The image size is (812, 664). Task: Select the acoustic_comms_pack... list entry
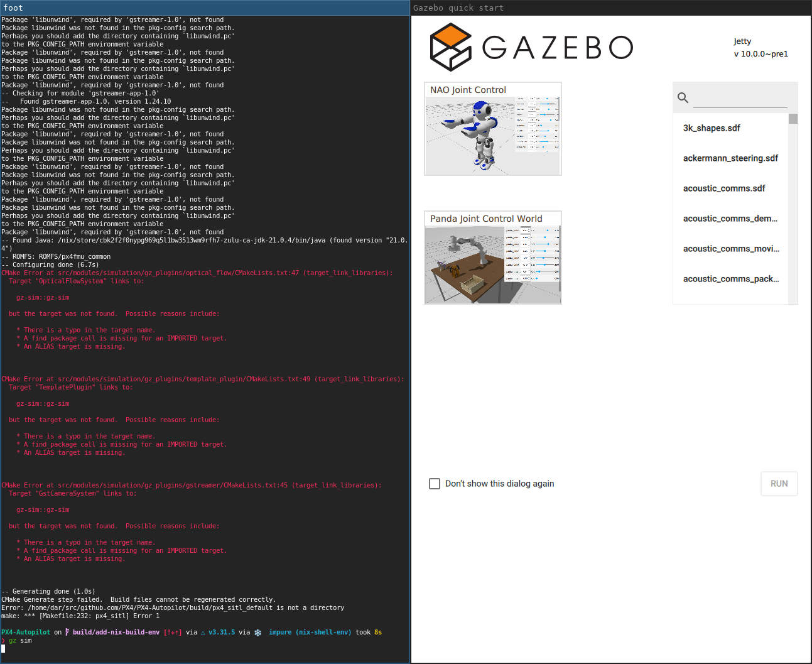tap(731, 279)
